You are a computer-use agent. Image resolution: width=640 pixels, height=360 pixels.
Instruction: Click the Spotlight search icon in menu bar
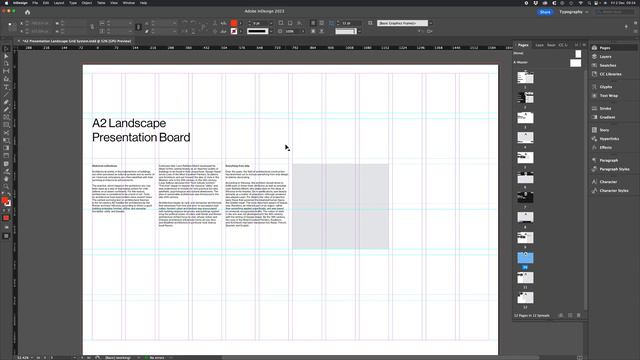tap(589, 3)
